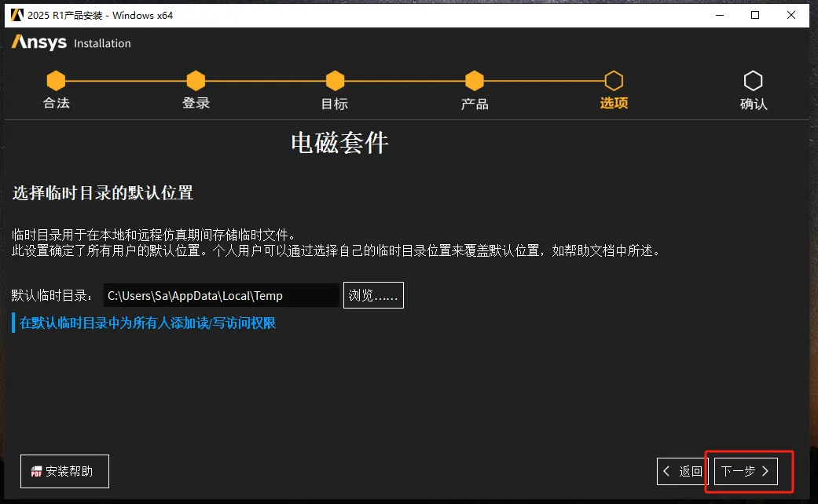Select the 合法 step hexagon

click(57, 80)
